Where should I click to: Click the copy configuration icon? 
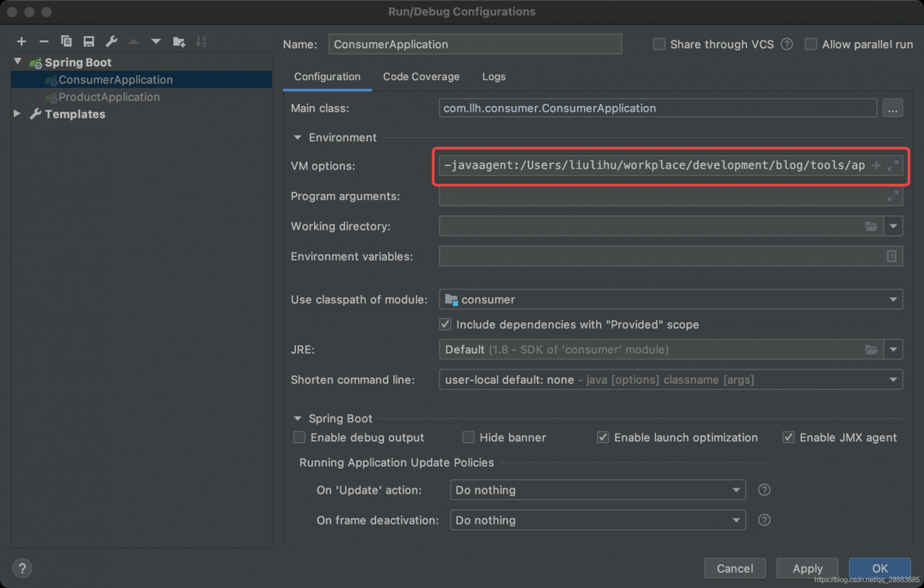tap(66, 41)
